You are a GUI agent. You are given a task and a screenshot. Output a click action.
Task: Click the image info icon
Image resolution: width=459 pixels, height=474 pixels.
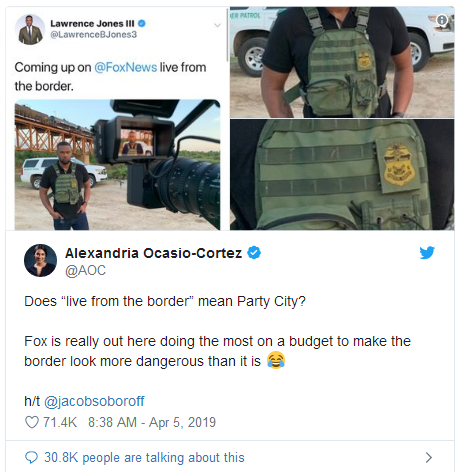[x=442, y=20]
